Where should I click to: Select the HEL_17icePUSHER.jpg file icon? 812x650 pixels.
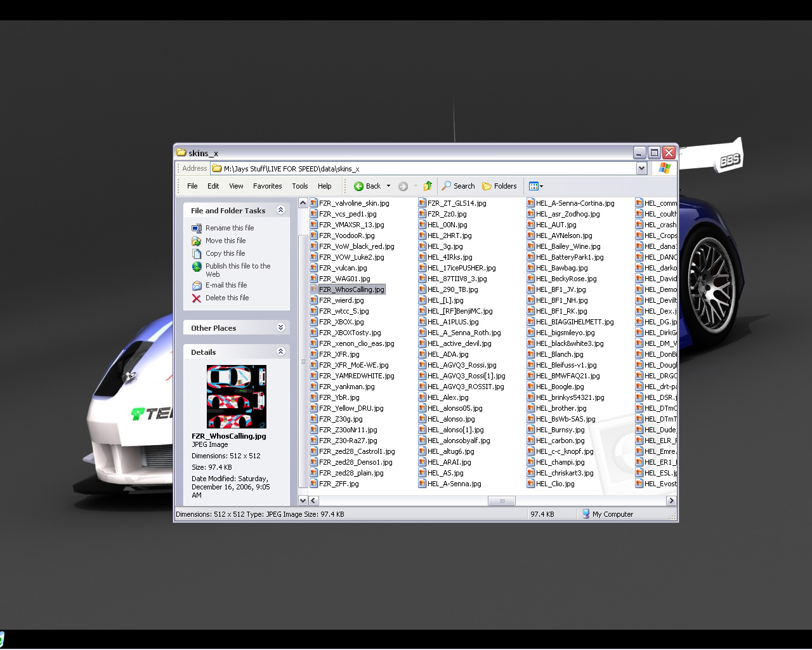(422, 268)
